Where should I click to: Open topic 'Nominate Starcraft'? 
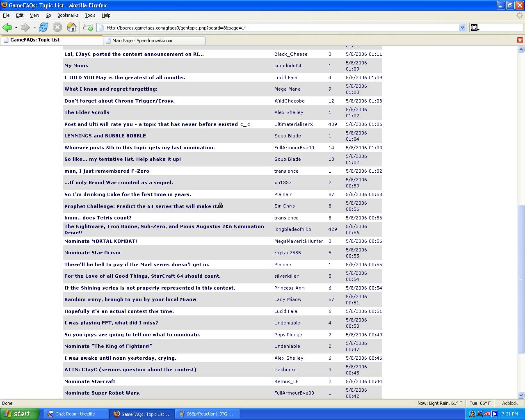click(x=89, y=381)
